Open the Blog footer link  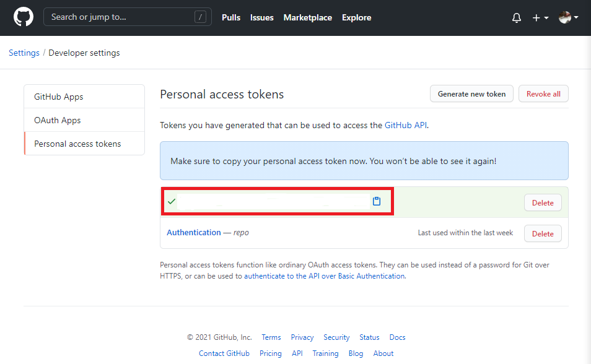click(356, 353)
